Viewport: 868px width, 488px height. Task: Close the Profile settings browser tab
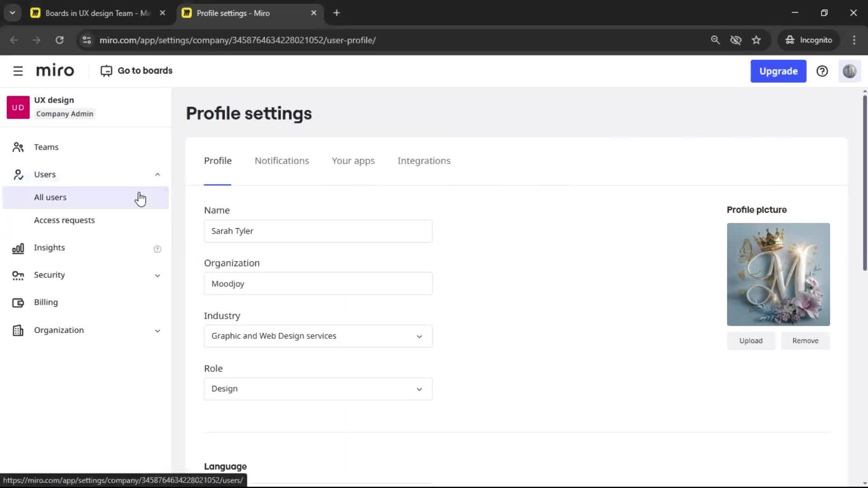pyautogui.click(x=314, y=13)
